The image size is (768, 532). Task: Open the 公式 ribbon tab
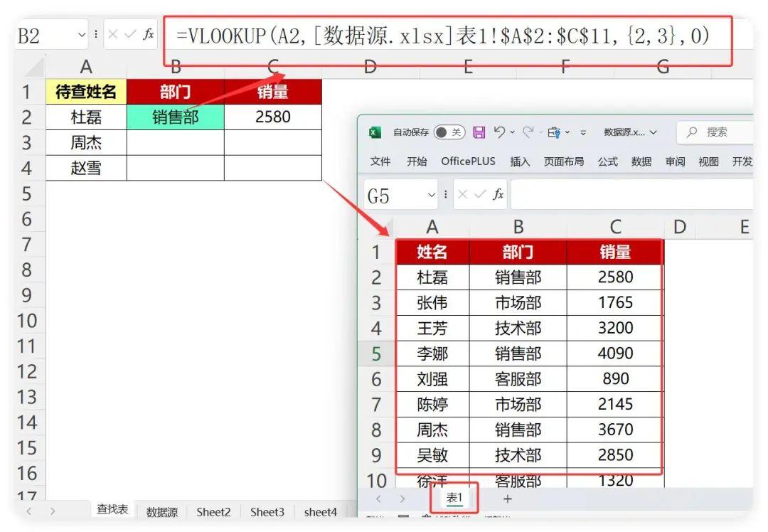[x=607, y=161]
